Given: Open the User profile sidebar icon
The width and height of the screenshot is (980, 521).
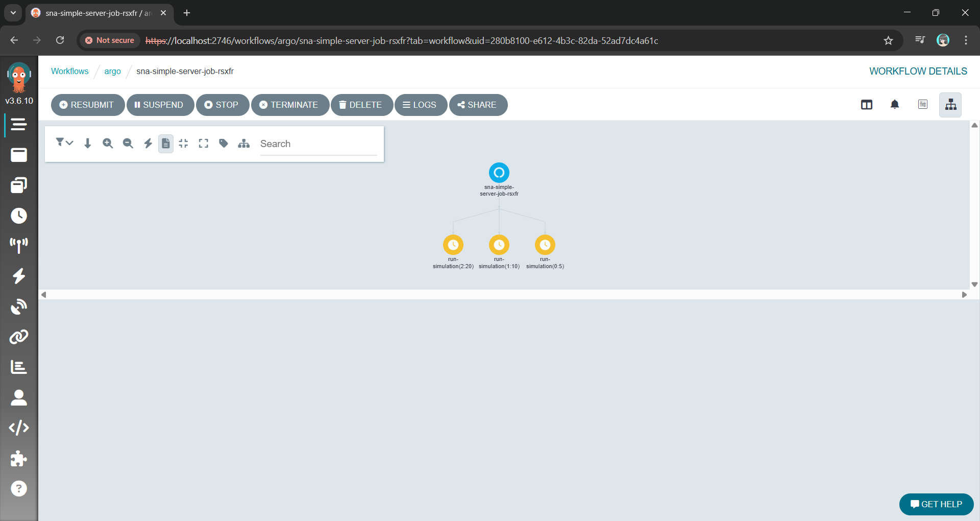Looking at the screenshot, I should tap(19, 397).
